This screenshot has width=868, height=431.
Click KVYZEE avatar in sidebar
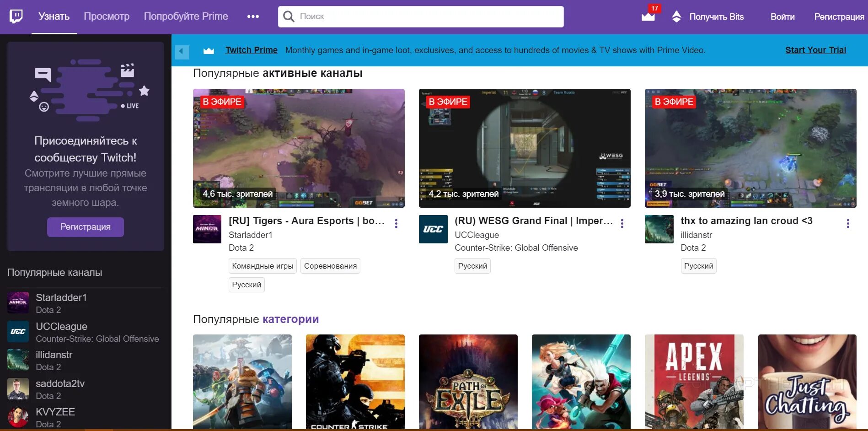point(18,417)
